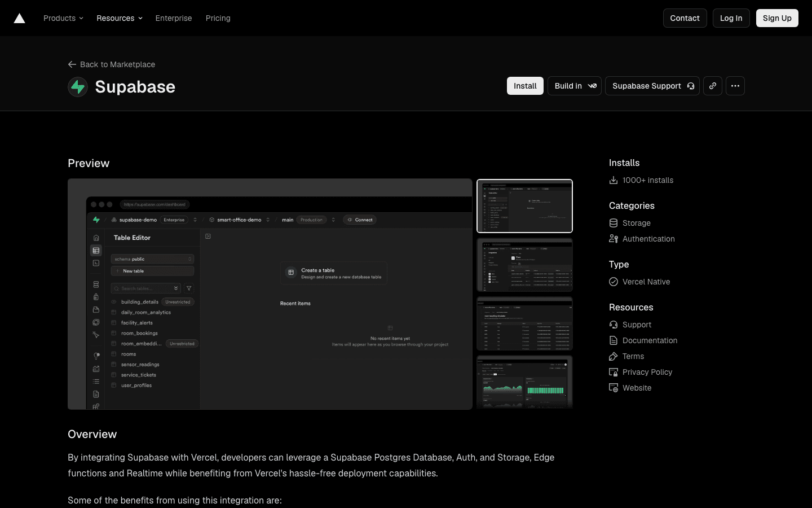
Task: Copy link with the chain icon
Action: click(x=713, y=86)
